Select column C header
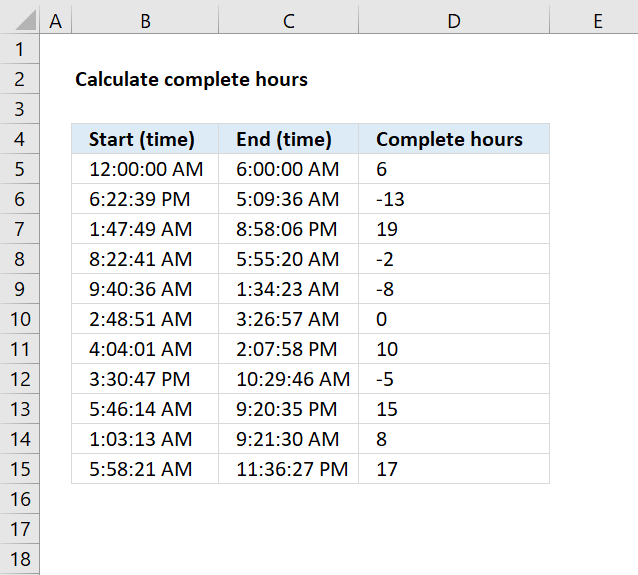This screenshot has height=575, width=638. (288, 20)
